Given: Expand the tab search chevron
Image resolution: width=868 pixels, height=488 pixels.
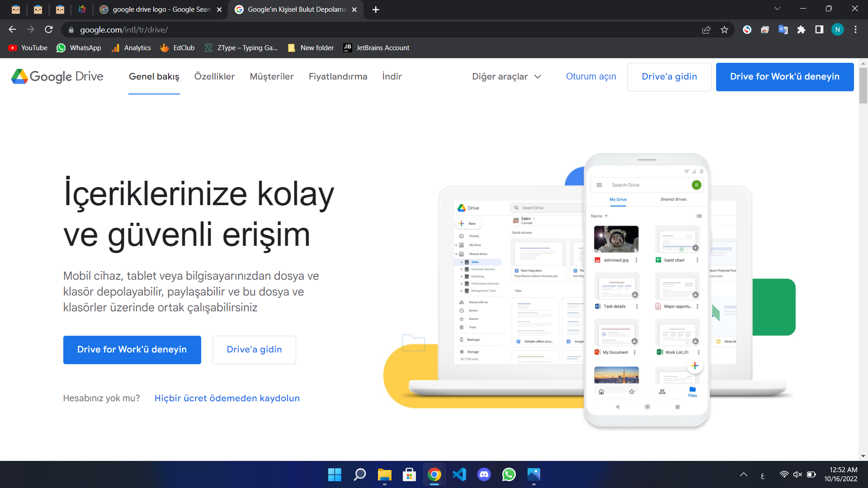Looking at the screenshot, I should [x=777, y=9].
